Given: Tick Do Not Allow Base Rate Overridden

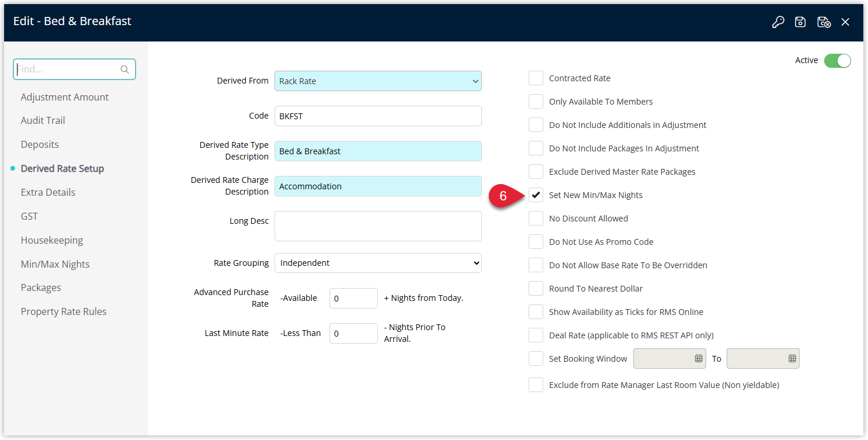Looking at the screenshot, I should (536, 265).
